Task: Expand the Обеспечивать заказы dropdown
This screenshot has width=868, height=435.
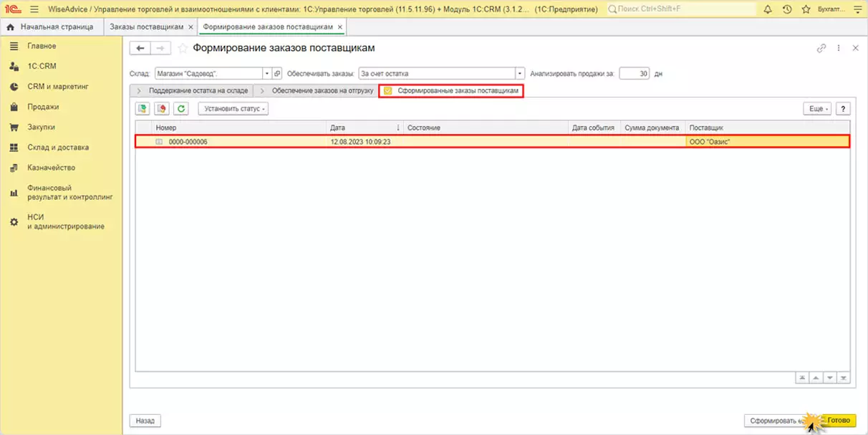Action: [521, 73]
